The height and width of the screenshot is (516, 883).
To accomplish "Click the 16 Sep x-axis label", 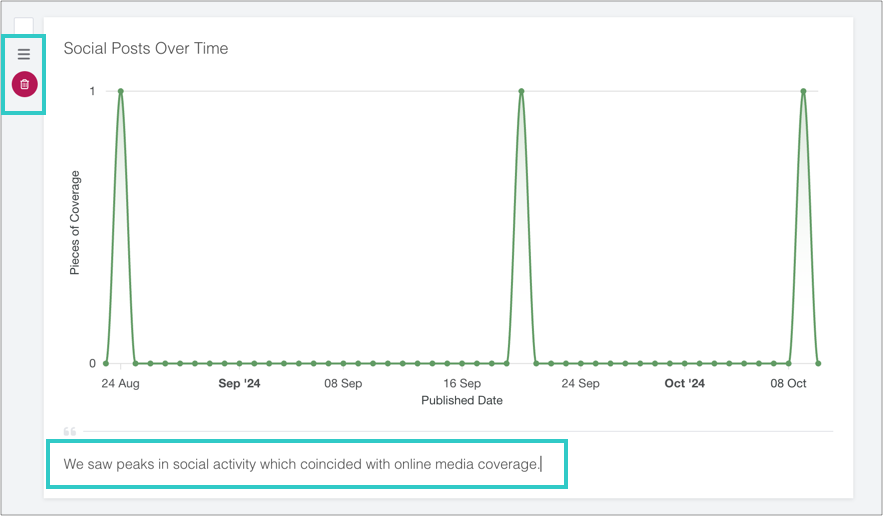I will (x=462, y=384).
